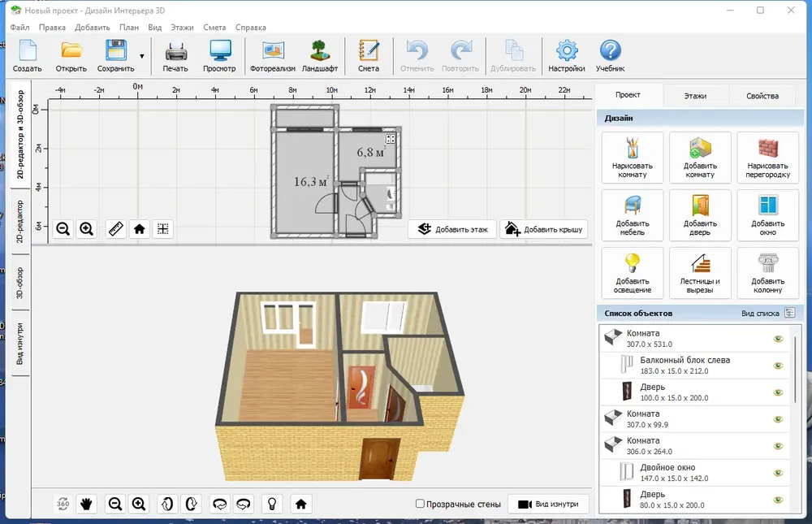Select the hand pan tool in the 3D view
This screenshot has width=812, height=524.
pos(87,504)
